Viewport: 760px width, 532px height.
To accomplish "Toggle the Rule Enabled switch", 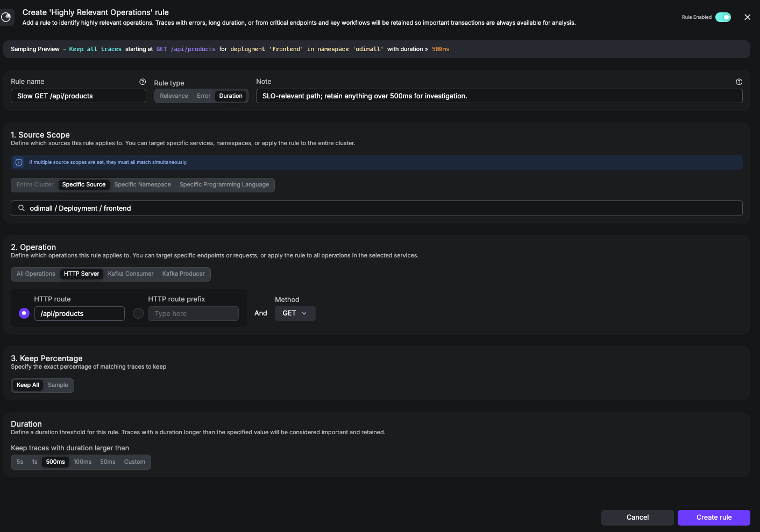I will point(723,17).
